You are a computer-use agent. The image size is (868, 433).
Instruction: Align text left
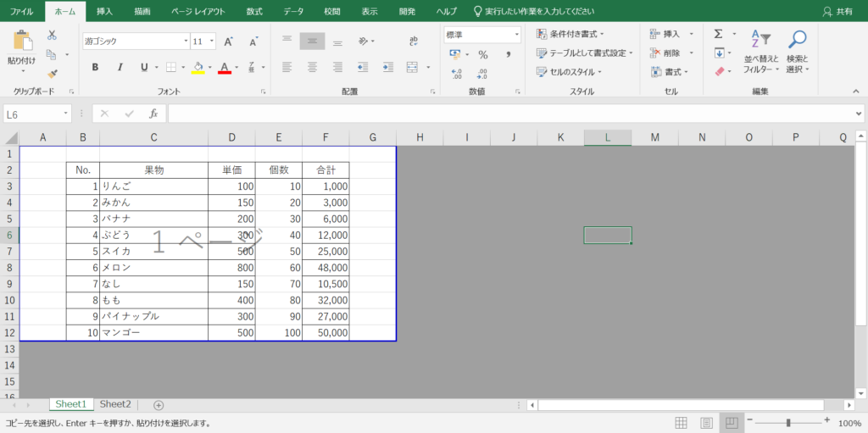click(287, 67)
